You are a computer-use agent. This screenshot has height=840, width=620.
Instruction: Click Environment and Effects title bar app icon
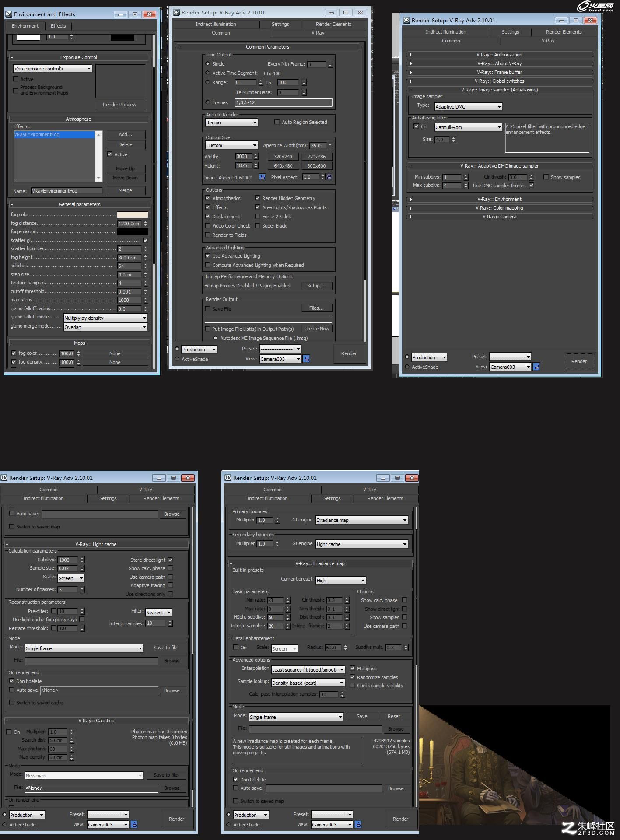point(9,14)
